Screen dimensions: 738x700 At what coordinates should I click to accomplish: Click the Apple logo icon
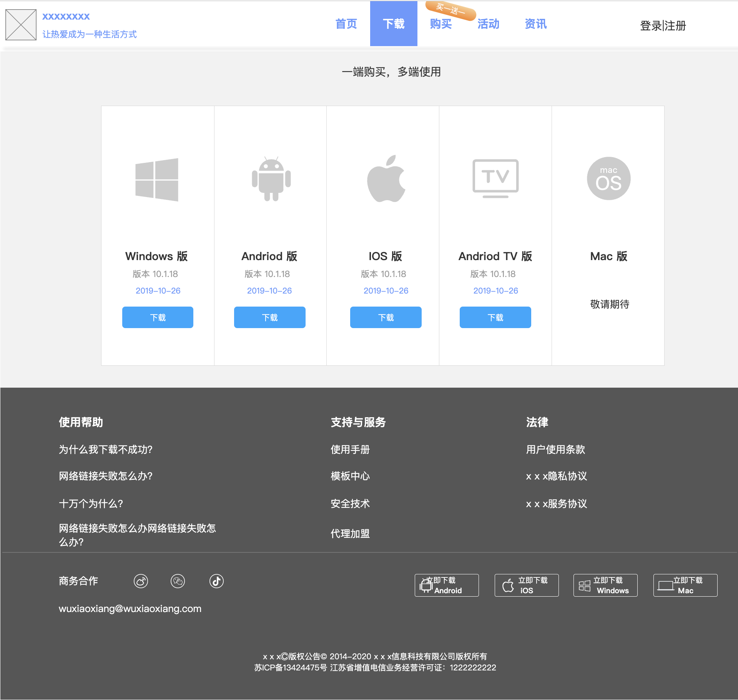pyautogui.click(x=386, y=179)
